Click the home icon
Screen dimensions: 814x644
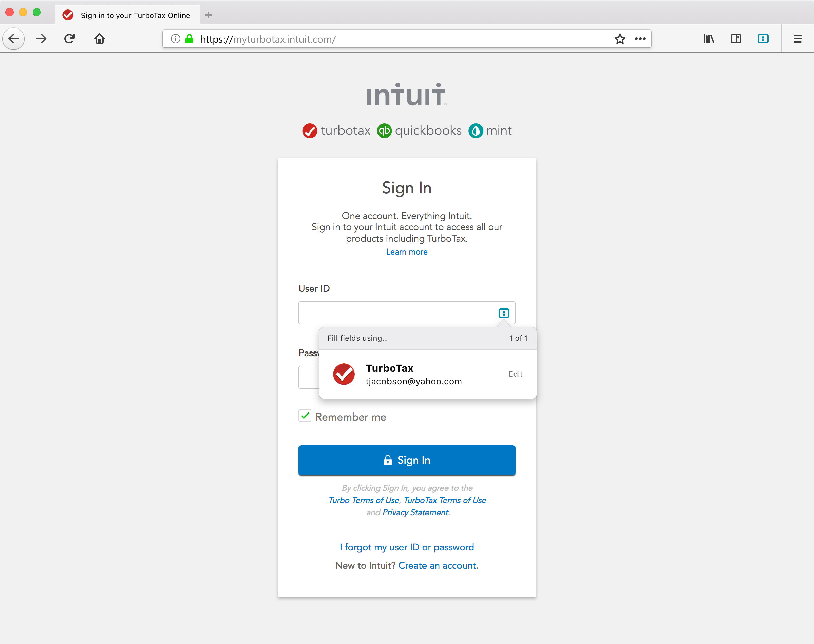[100, 38]
